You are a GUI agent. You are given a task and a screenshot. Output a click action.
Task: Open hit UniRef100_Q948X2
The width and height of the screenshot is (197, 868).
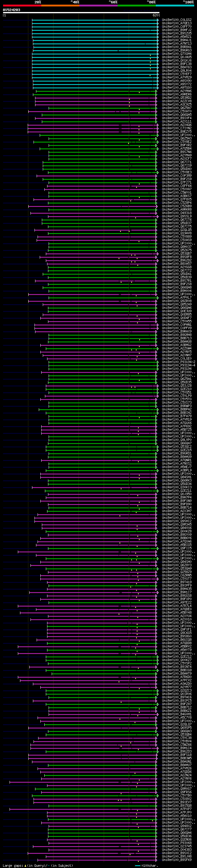coord(177,826)
